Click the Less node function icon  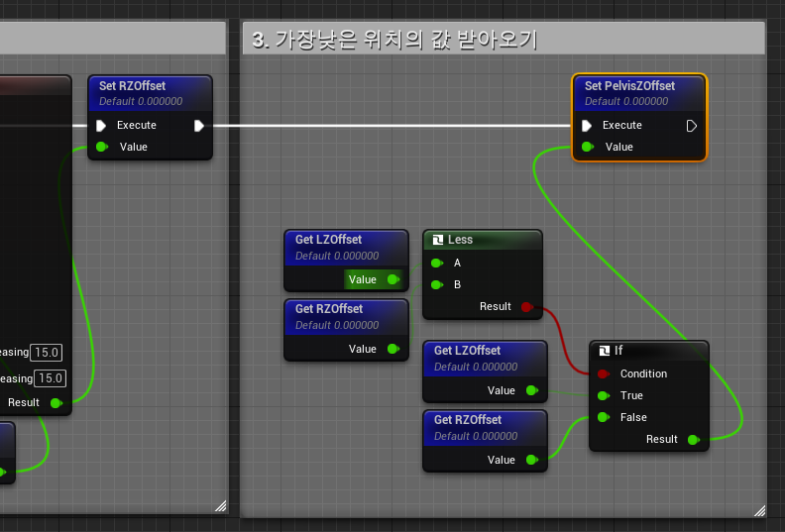(x=437, y=240)
